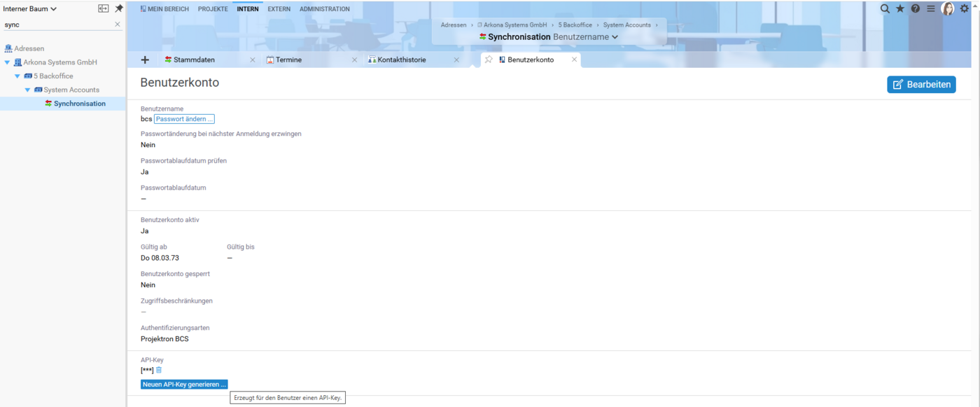
Task: Mark Benutzerkonto tab as favorite star
Action: 489,60
